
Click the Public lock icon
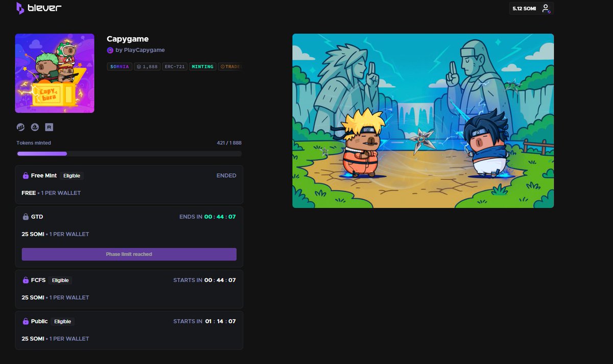(x=26, y=322)
